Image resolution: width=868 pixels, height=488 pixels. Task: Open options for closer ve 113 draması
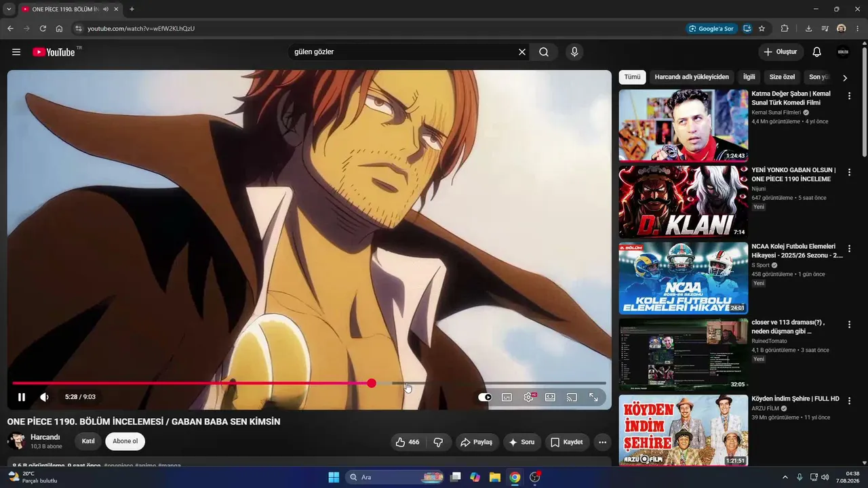tap(849, 325)
